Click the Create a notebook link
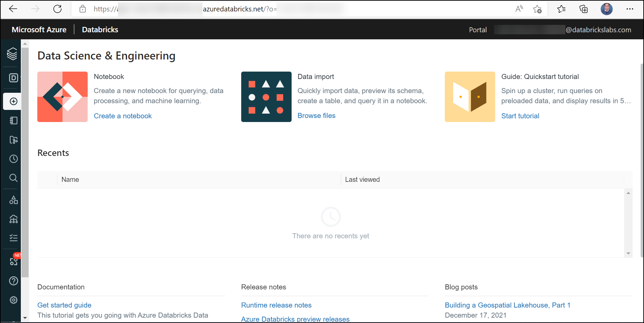 [123, 116]
